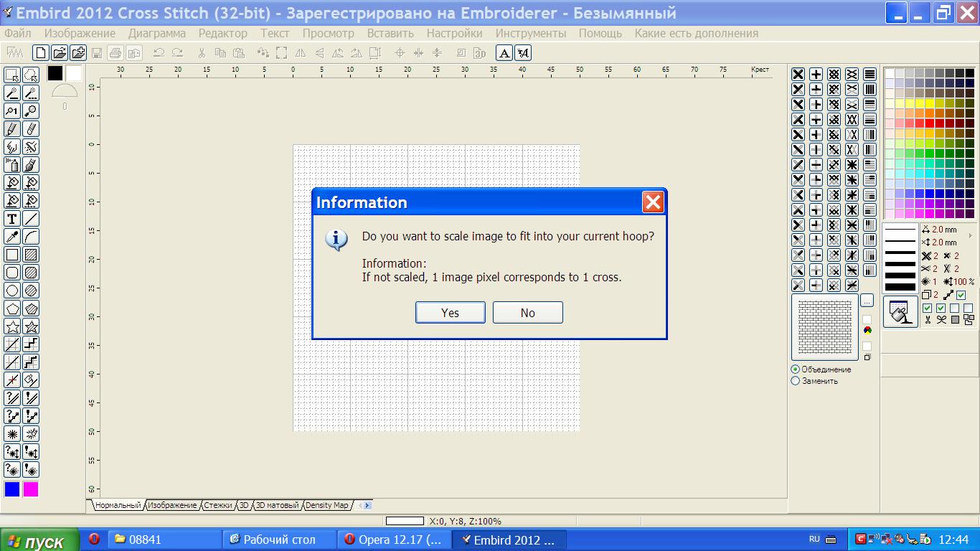Click the brick stitch pattern preview thumbnail
Screen dimensions: 980x551
(825, 326)
